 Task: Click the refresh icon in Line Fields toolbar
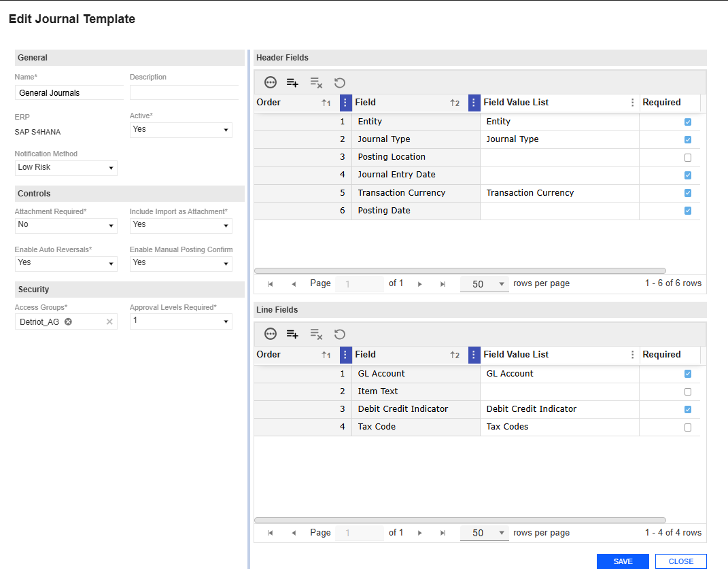click(x=340, y=334)
